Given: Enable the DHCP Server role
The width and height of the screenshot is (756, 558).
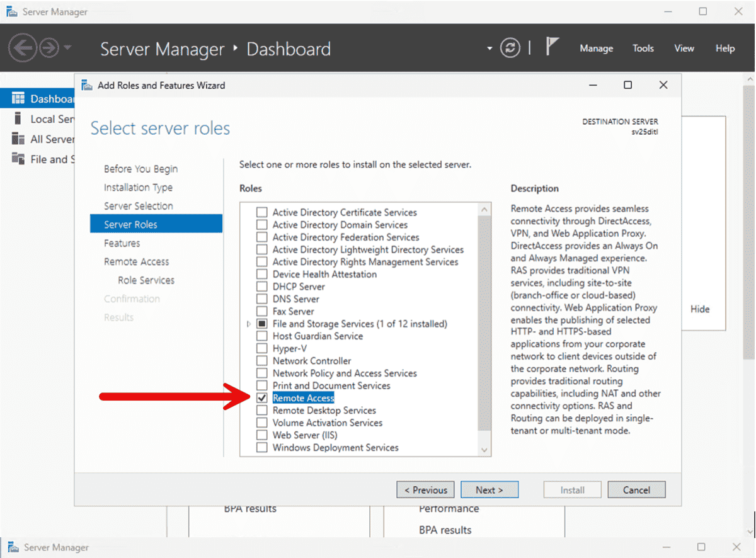Looking at the screenshot, I should (262, 287).
